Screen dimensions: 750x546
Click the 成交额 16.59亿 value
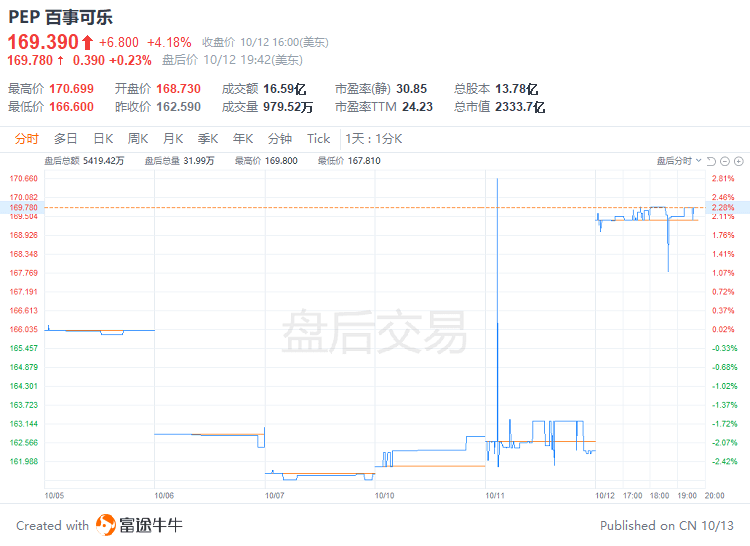click(x=285, y=89)
